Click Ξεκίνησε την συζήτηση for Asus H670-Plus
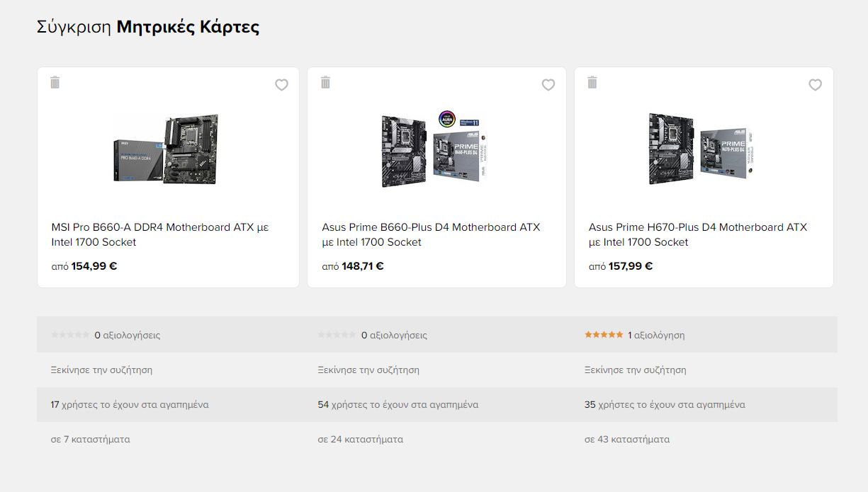This screenshot has width=868, height=492. pyautogui.click(x=636, y=370)
